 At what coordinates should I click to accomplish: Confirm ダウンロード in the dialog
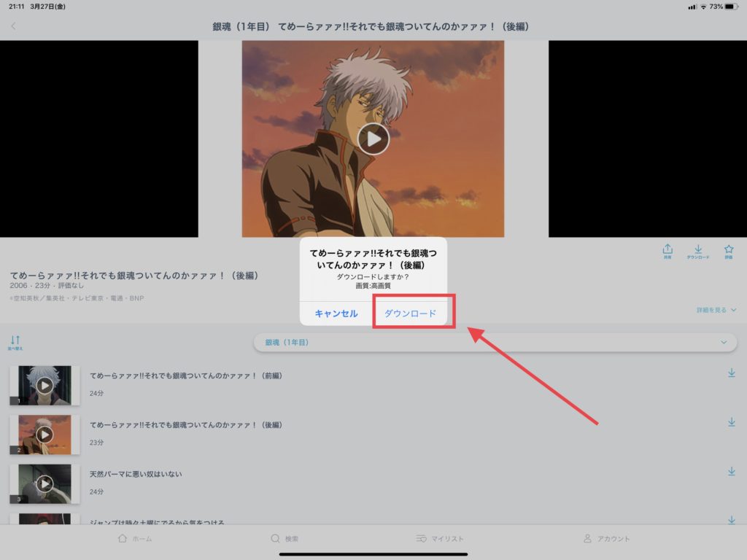click(x=410, y=314)
